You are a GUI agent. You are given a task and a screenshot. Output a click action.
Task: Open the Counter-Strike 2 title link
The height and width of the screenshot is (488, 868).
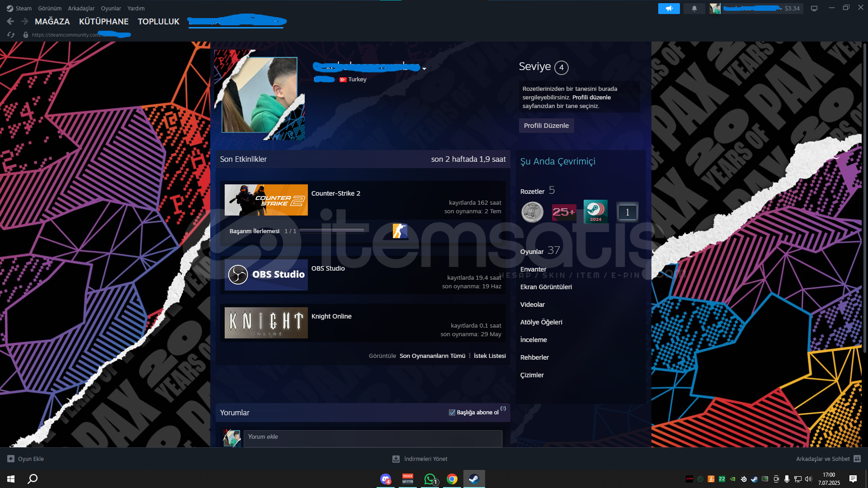[336, 193]
